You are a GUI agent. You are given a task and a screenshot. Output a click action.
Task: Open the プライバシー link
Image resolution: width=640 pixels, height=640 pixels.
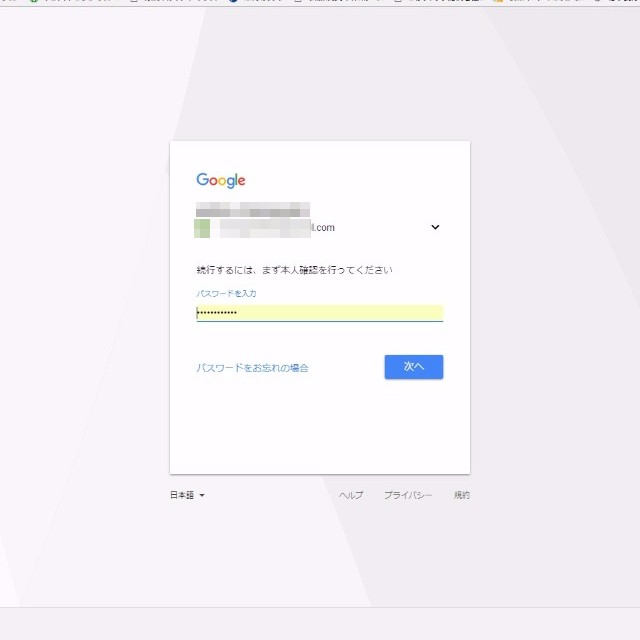pos(408,495)
